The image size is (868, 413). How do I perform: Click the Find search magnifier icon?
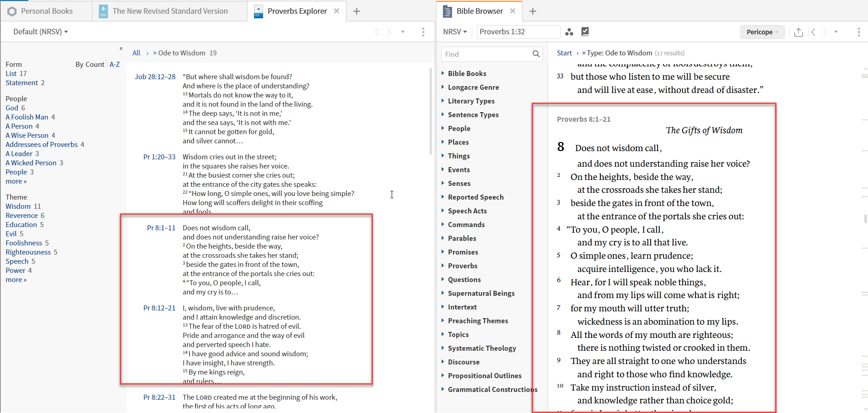click(536, 54)
